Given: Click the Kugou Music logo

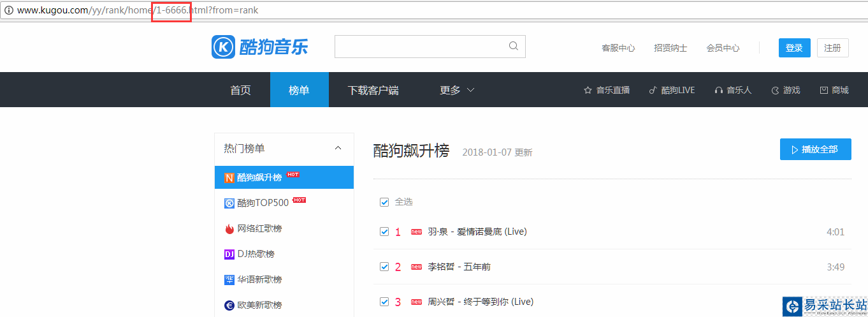Looking at the screenshot, I should (260, 47).
